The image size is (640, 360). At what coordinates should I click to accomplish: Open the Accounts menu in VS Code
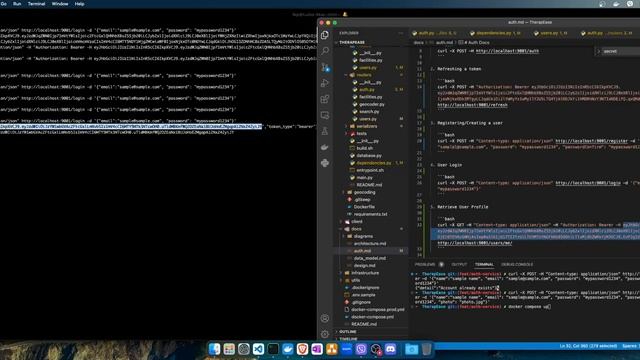pos(325,318)
